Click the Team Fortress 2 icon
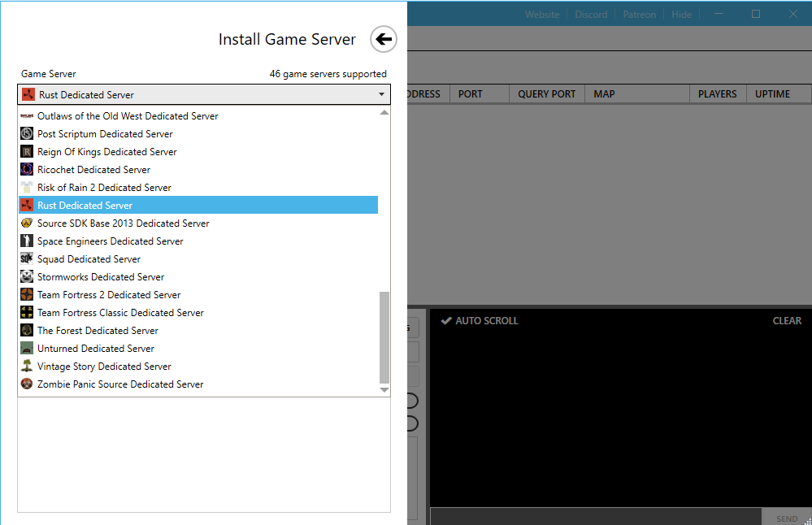 point(27,294)
